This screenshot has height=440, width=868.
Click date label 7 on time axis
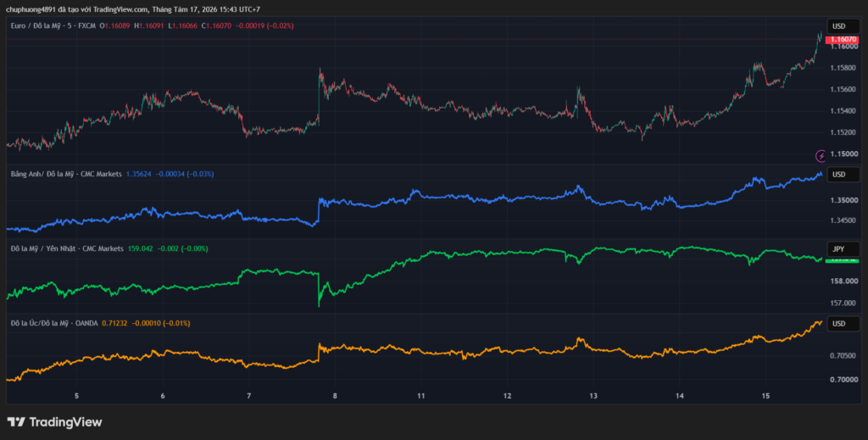click(248, 396)
